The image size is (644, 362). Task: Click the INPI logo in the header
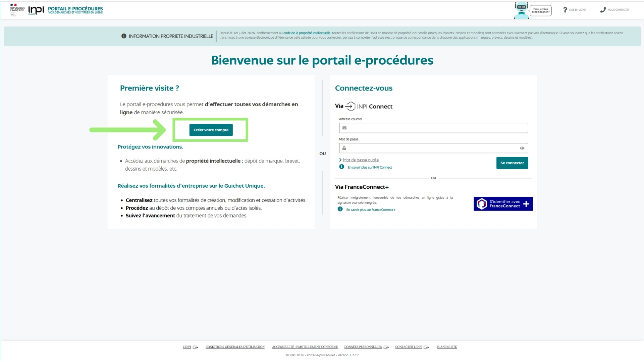click(x=36, y=10)
